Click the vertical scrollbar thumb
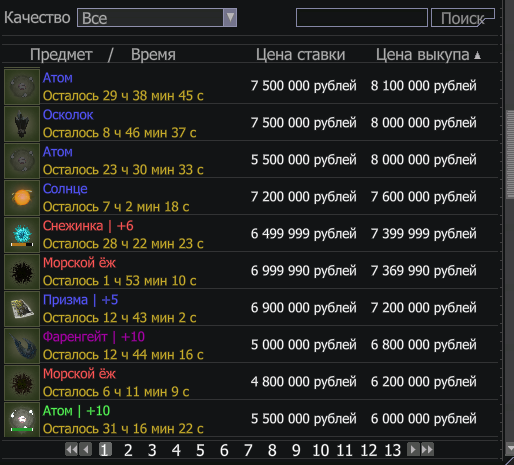 tap(510, 154)
